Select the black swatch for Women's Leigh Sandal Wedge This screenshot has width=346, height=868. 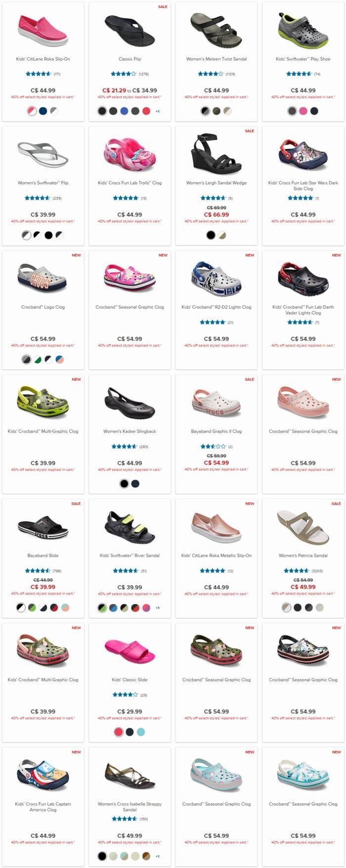pos(211,235)
